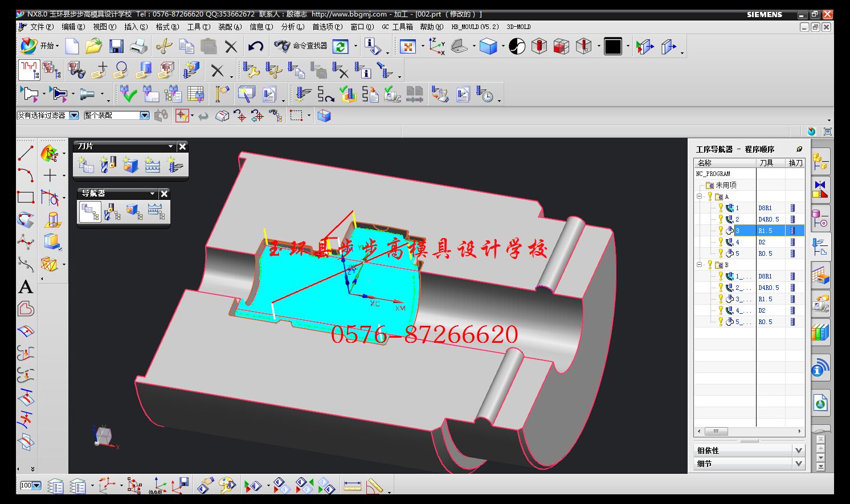The width and height of the screenshot is (850, 504).
Task: Select the 未用项 unused items folder
Action: pos(722,185)
